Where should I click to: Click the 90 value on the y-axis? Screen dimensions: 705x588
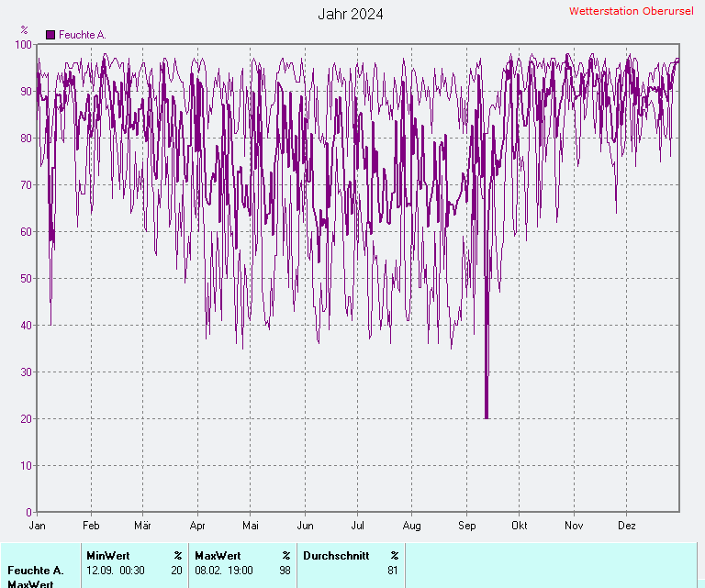coord(26,91)
